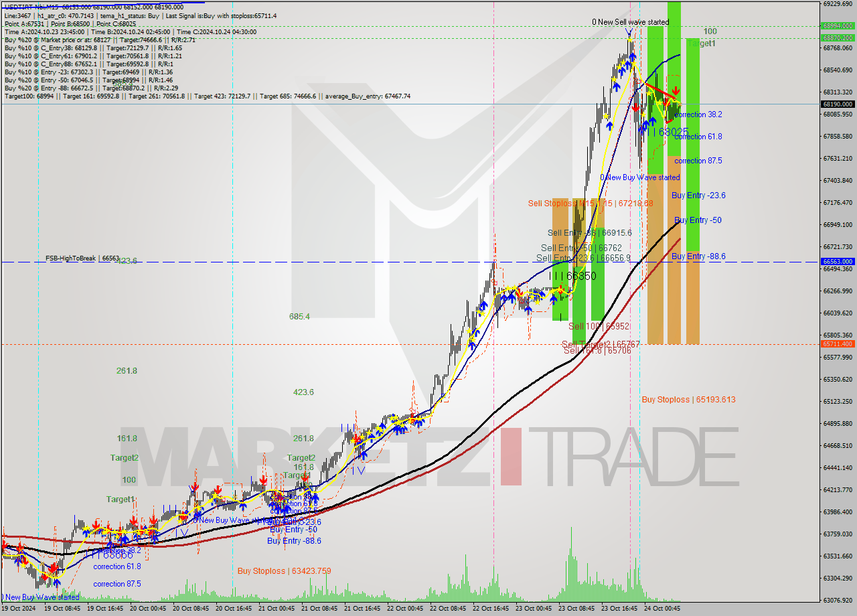Screen dimensions: 857x616
Task: Click the 'Buy Entry -23.6' level label
Action: tap(698, 196)
